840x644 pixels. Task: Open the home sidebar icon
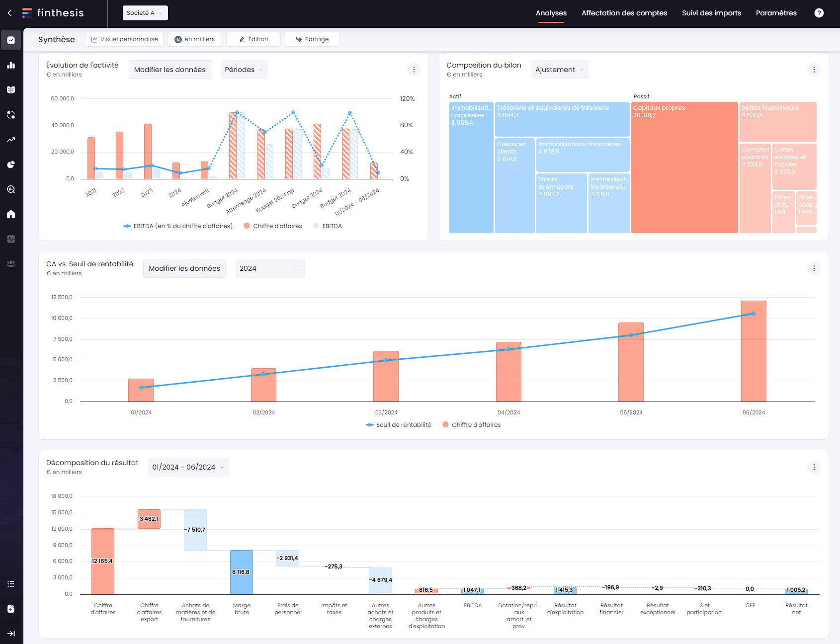11,214
